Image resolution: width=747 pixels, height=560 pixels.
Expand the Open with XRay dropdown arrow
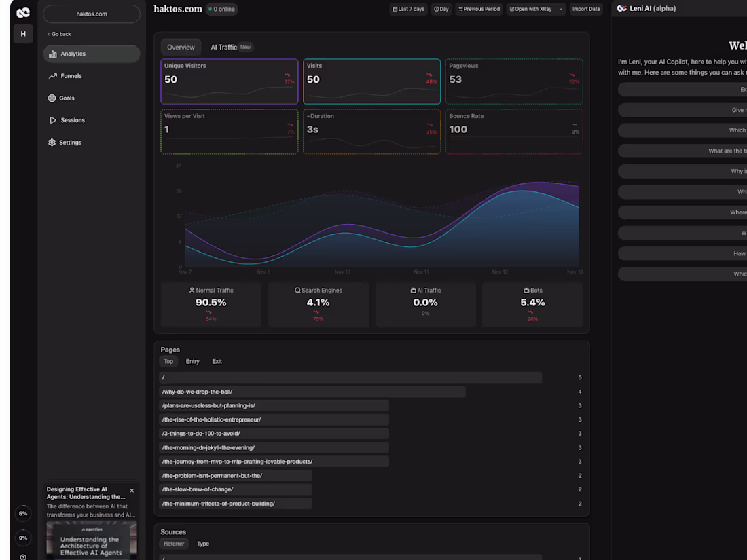[x=560, y=9]
